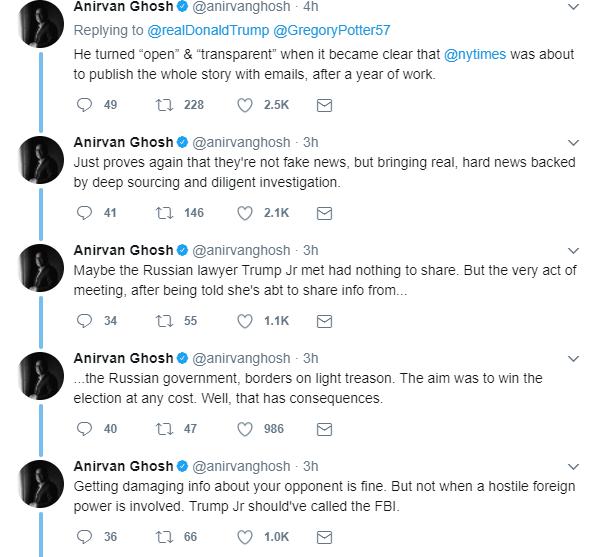Like the tweet showing 1.0K likes
Screen dimensions: 603x557
[245, 537]
